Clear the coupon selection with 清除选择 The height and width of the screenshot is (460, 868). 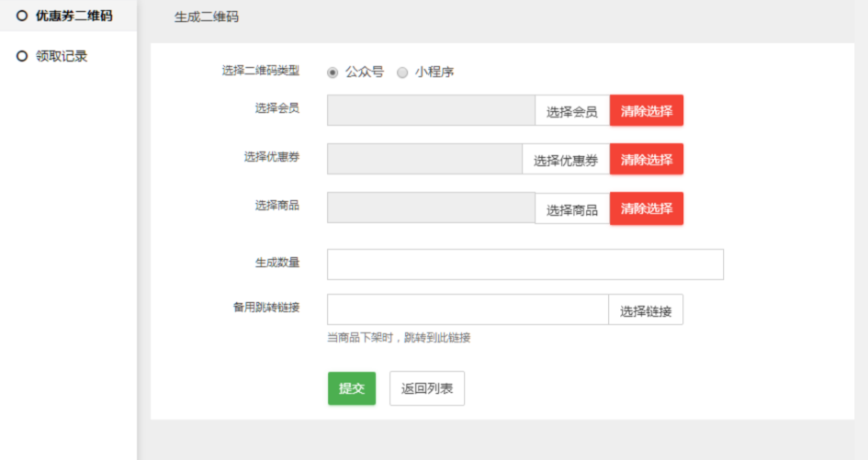[x=646, y=160]
